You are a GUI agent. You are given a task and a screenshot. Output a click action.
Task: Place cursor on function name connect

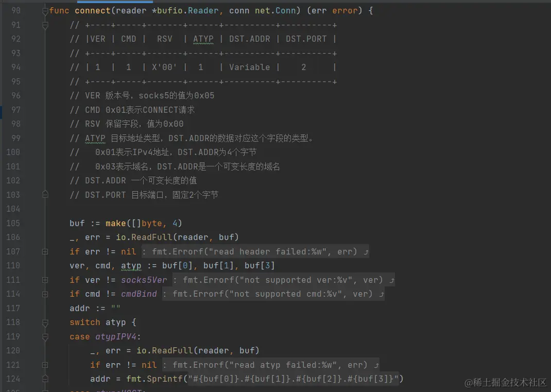(x=92, y=10)
